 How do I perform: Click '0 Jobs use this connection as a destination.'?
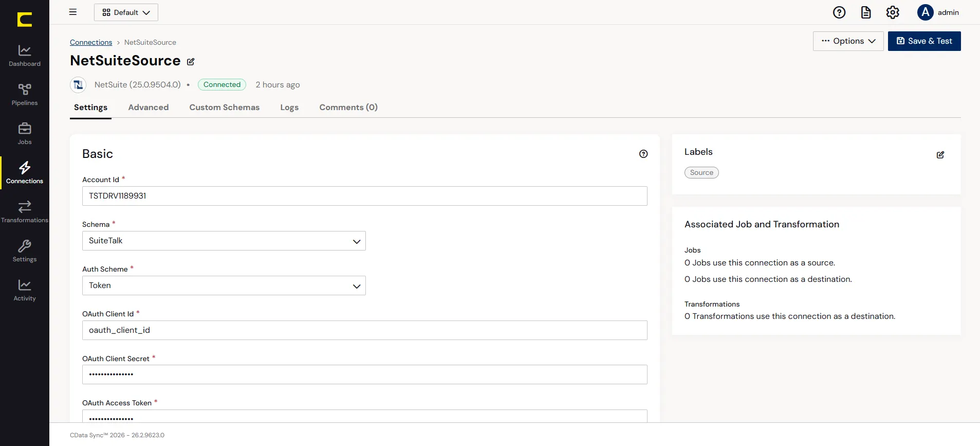click(768, 279)
